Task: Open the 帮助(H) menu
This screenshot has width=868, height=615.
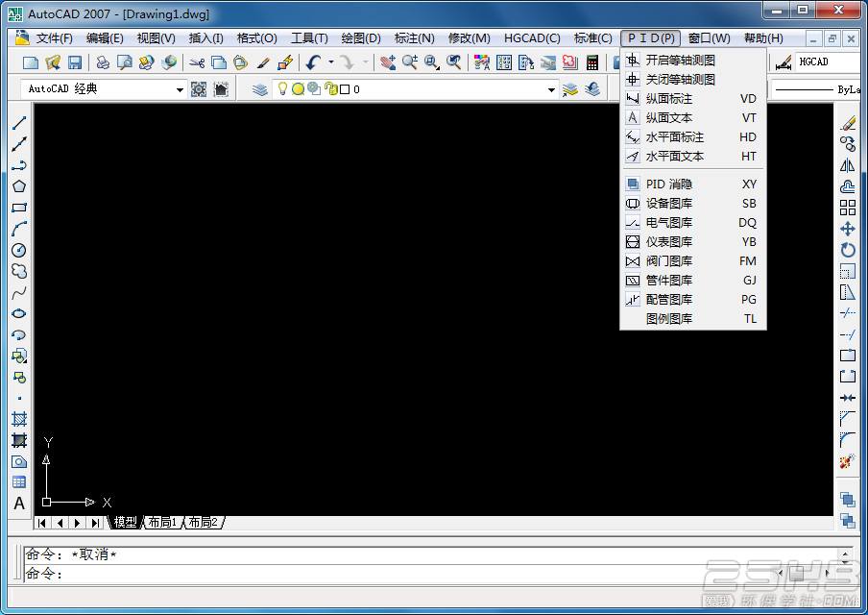Action: (763, 38)
